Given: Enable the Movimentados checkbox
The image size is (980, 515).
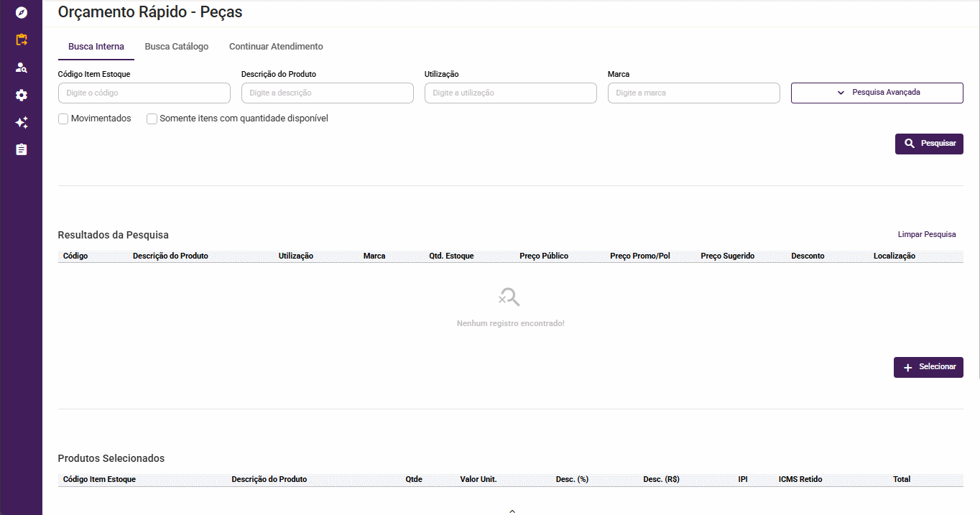Looking at the screenshot, I should pyautogui.click(x=63, y=119).
